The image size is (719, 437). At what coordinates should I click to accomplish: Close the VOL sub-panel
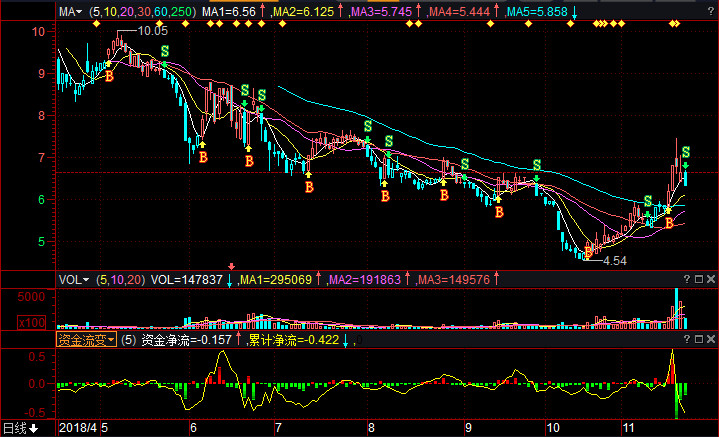pyautogui.click(x=710, y=280)
